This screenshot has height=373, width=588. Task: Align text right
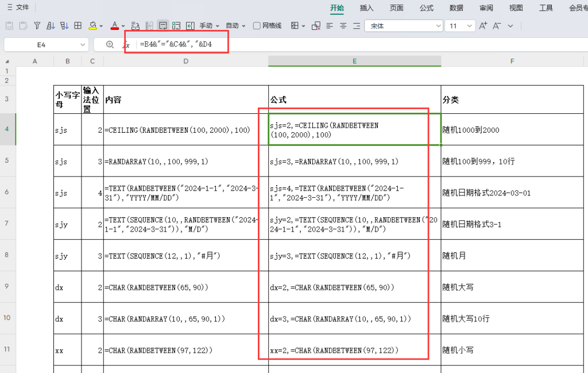(x=357, y=25)
